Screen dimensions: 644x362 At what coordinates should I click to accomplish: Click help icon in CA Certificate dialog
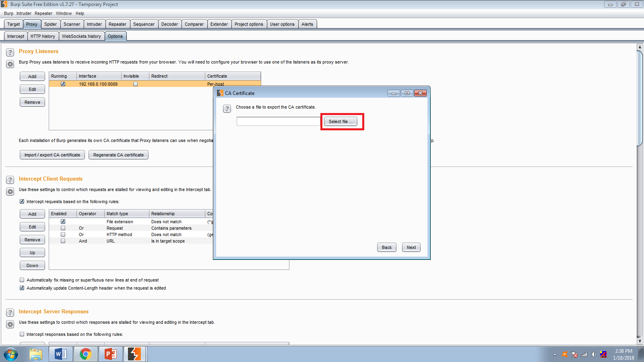click(x=227, y=109)
